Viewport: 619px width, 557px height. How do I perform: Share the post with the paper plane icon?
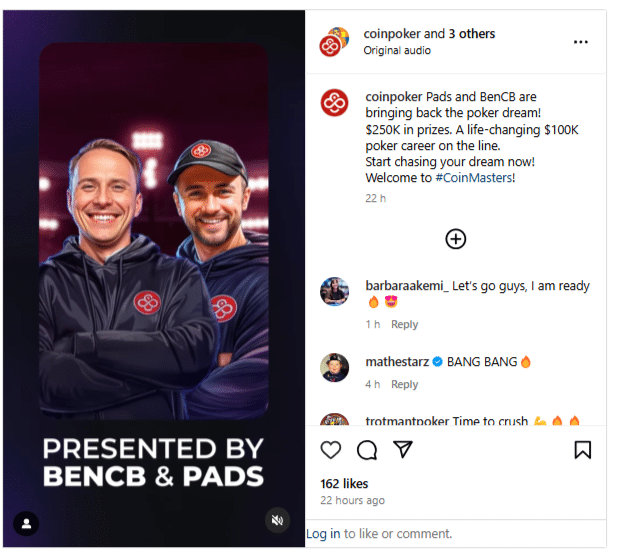pos(403,449)
